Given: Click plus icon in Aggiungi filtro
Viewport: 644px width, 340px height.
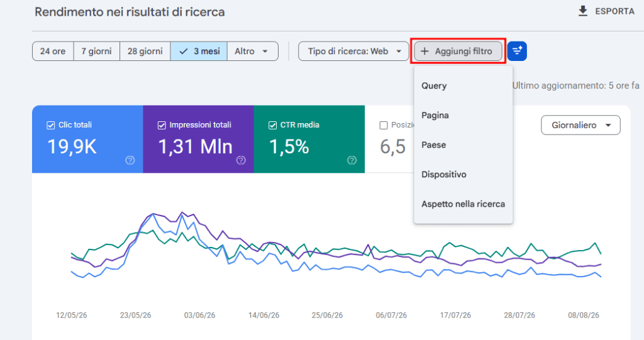Looking at the screenshot, I should 425,52.
